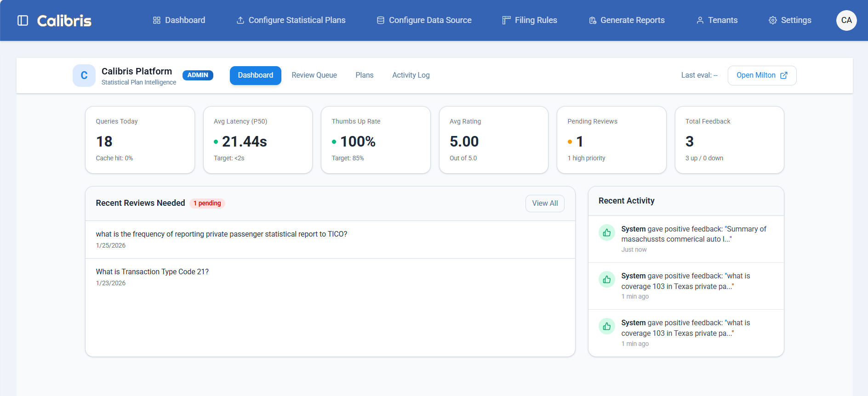Viewport: 868px width, 396px height.
Task: Open the Transaction Type Code 21 review
Action: pos(330,277)
